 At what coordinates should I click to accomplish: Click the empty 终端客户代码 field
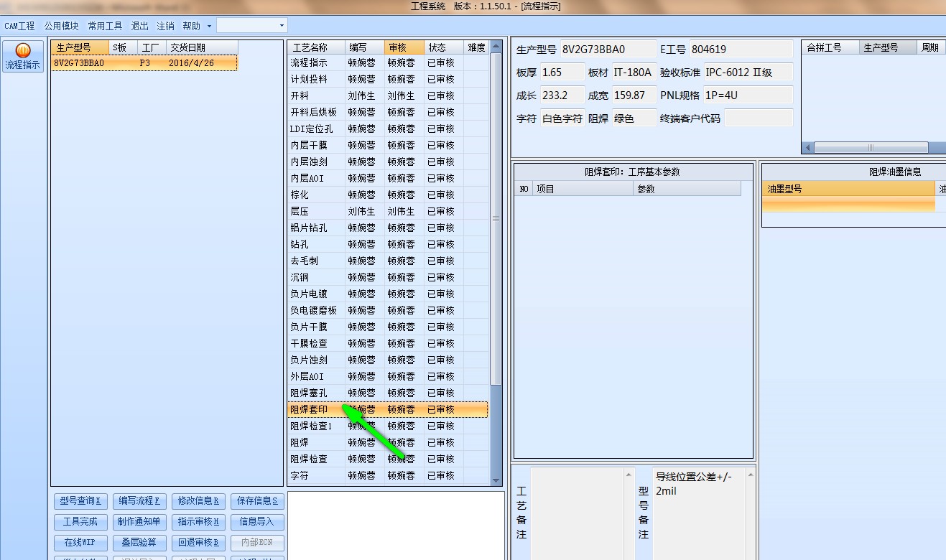pyautogui.click(x=759, y=118)
